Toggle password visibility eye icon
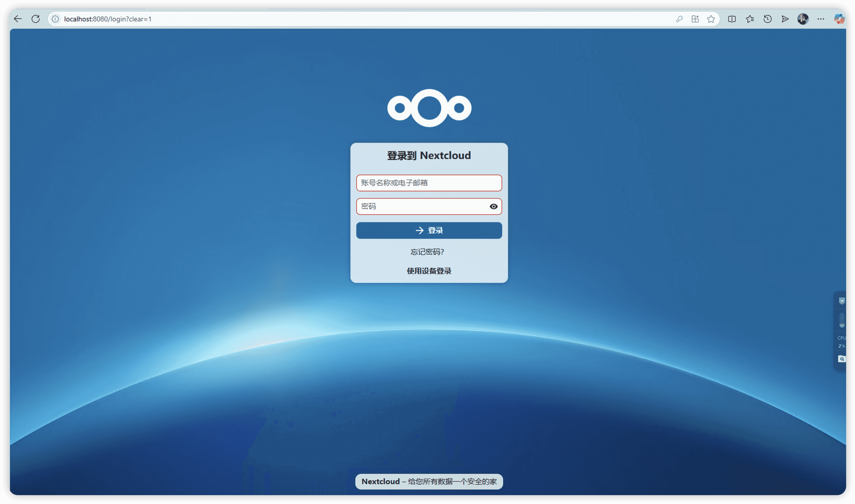 pos(493,206)
